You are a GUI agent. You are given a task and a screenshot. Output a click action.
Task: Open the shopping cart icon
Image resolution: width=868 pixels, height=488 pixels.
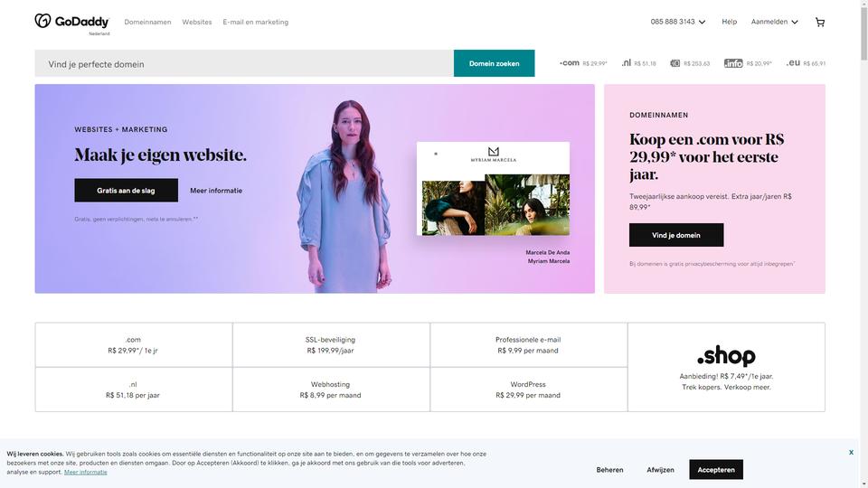tap(820, 22)
